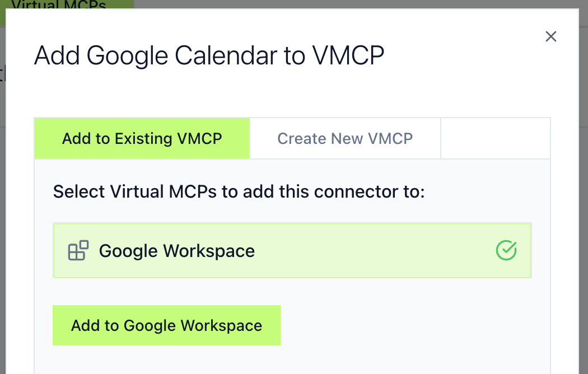Select the connector icon in the Google Workspace row
Screen dimensions: 588x374
coord(77,250)
